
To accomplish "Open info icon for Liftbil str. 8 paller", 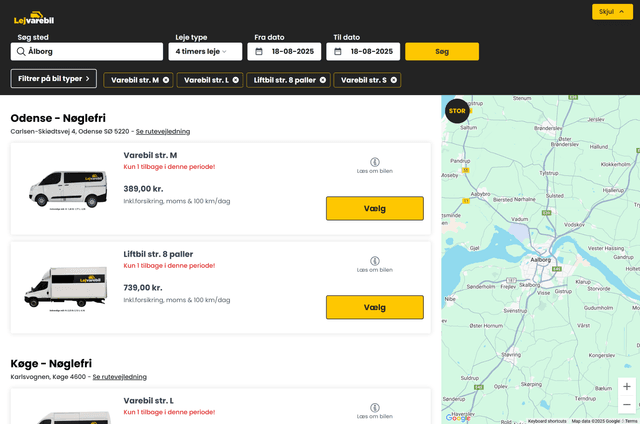I will click(x=375, y=261).
